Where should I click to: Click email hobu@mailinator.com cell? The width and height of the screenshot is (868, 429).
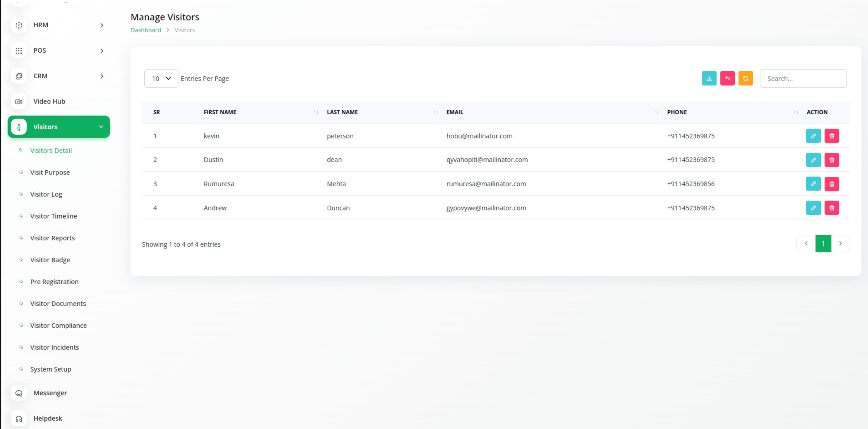[x=479, y=136]
